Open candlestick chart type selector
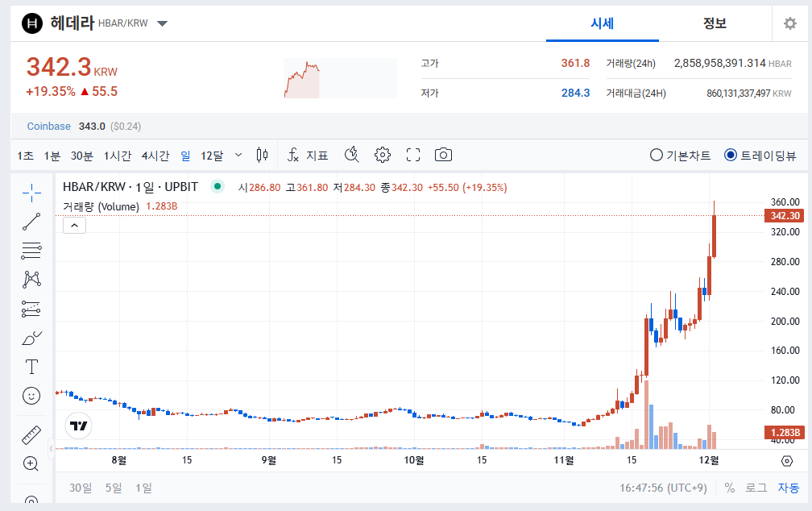This screenshot has height=511, width=812. [x=262, y=155]
